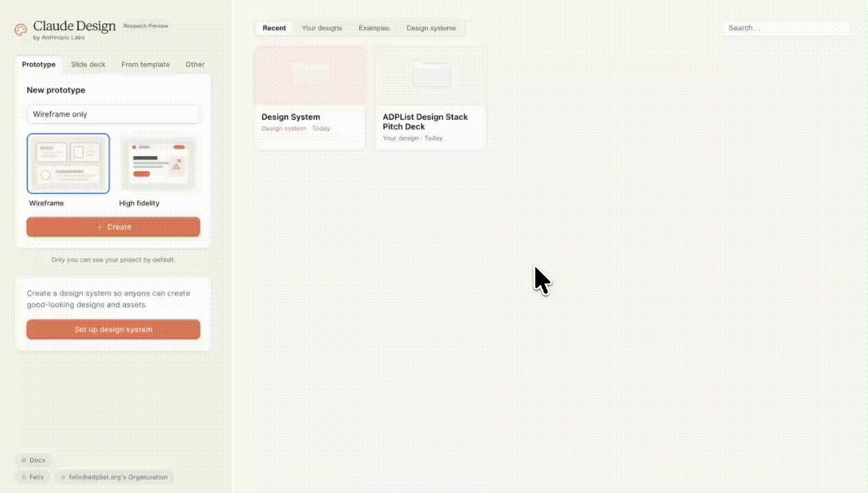Open the Docs link icon
The image size is (868, 493).
point(23,460)
